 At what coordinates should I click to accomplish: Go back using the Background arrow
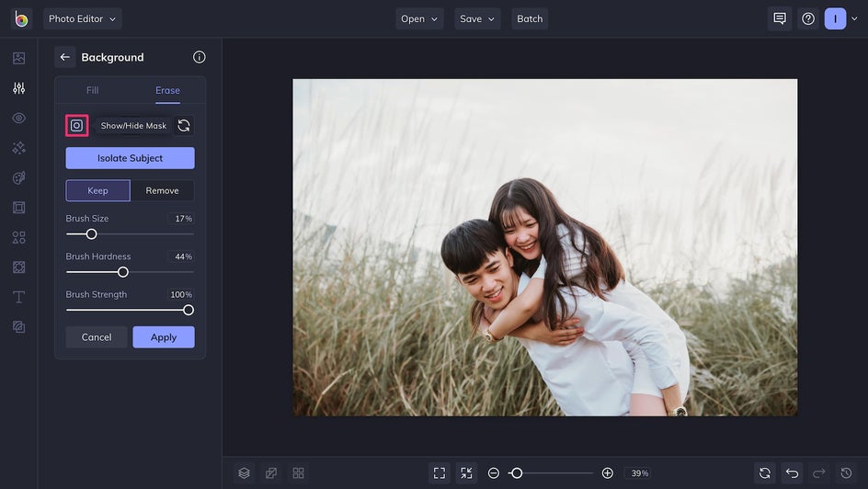pyautogui.click(x=64, y=57)
